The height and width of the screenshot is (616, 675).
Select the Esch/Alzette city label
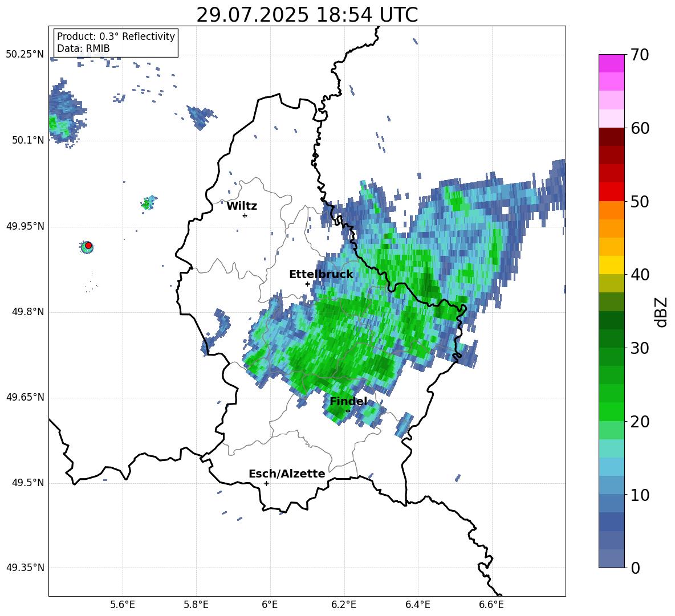pyautogui.click(x=287, y=474)
